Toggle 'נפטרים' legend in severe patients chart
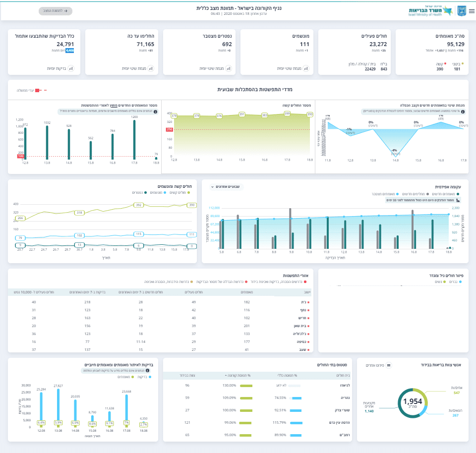This screenshot has height=453, width=476. [139, 193]
